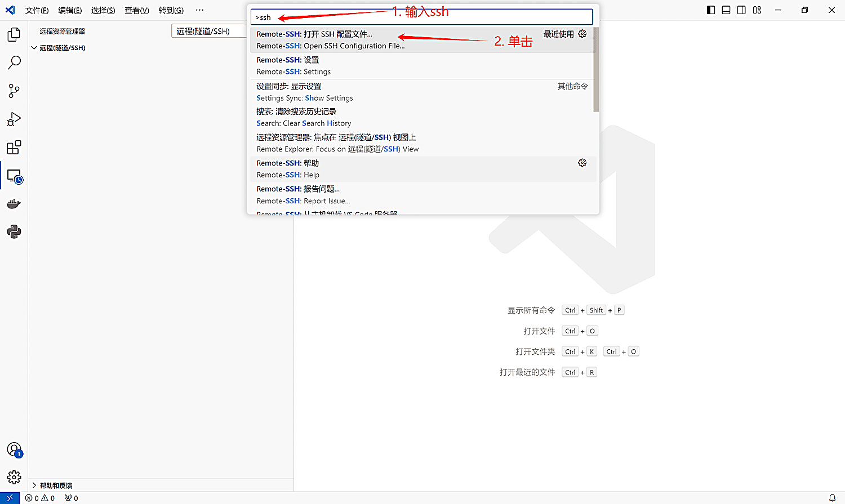This screenshot has width=845, height=504.
Task: Open the overflow ellipsis menu in menu bar
Action: tap(200, 10)
